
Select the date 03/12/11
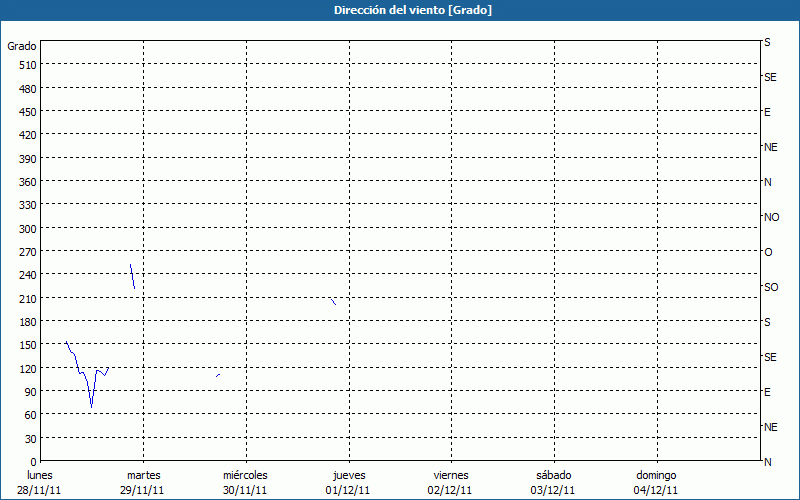[553, 490]
